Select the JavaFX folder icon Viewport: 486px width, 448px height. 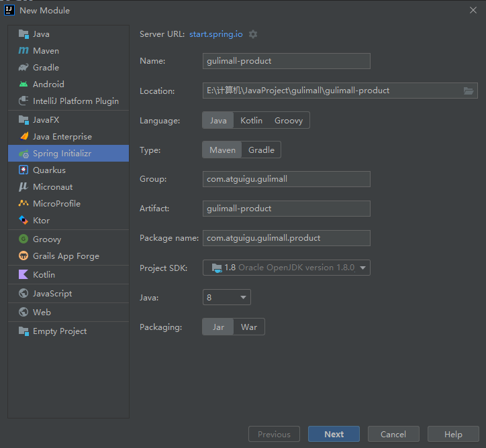tap(23, 120)
